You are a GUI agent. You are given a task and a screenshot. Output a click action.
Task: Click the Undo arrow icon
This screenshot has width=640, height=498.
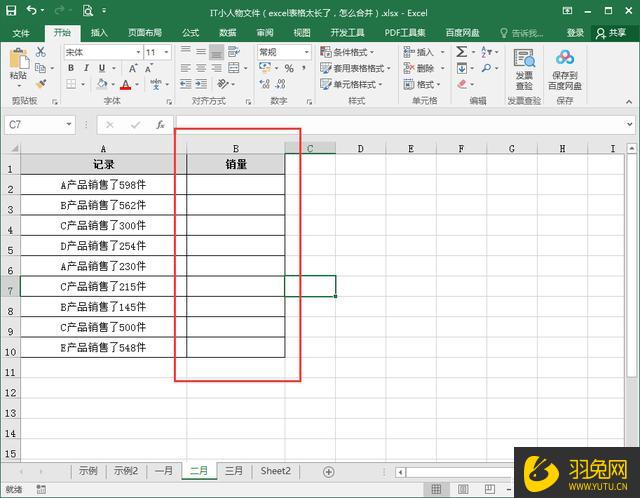click(x=31, y=10)
